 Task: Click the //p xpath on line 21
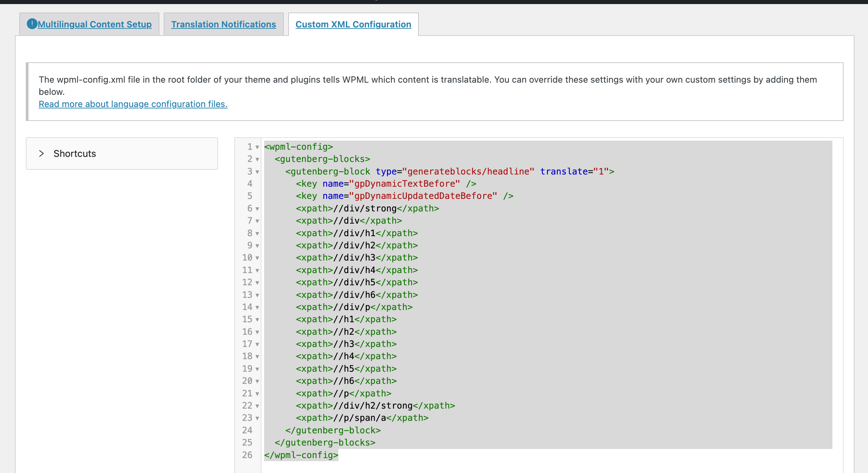point(341,393)
